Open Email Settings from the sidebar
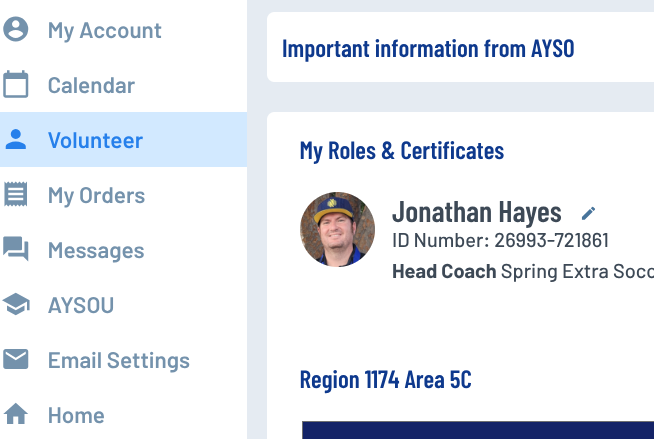Image resolution: width=654 pixels, height=439 pixels. click(x=118, y=360)
